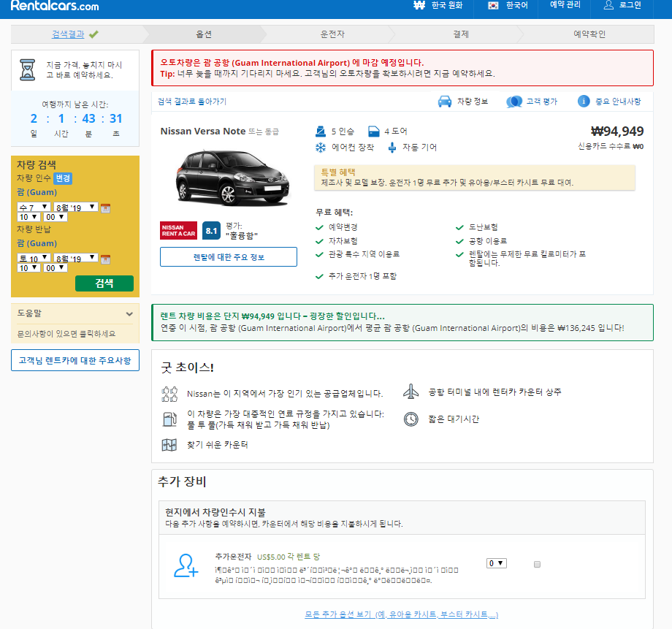Click the fuel pump policy icon
The image size is (672, 629).
tap(169, 419)
